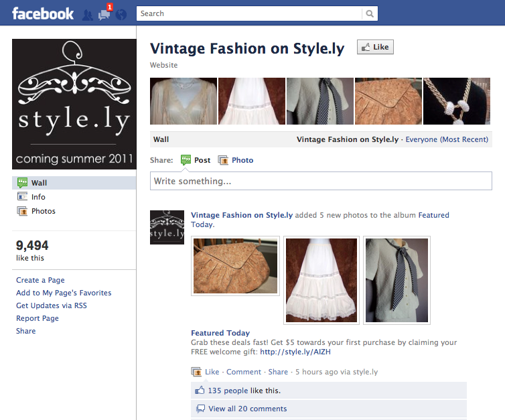
Task: Click Add to My Page's Favorites
Action: coord(64,293)
